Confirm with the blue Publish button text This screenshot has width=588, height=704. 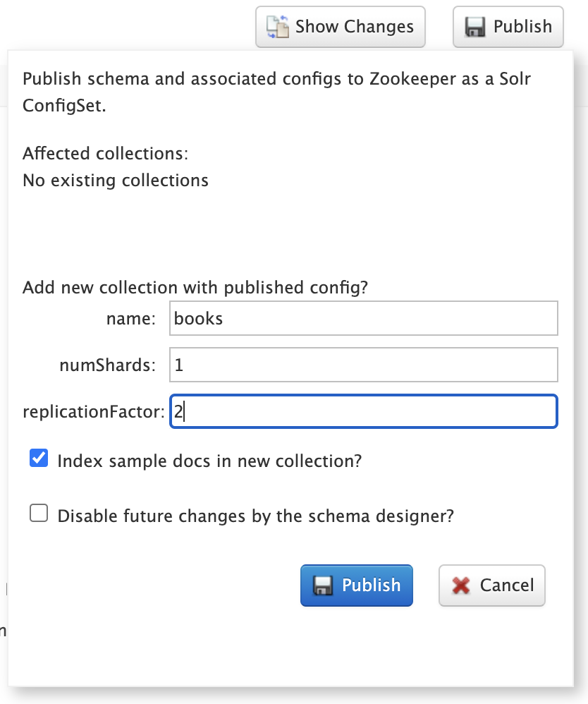371,585
